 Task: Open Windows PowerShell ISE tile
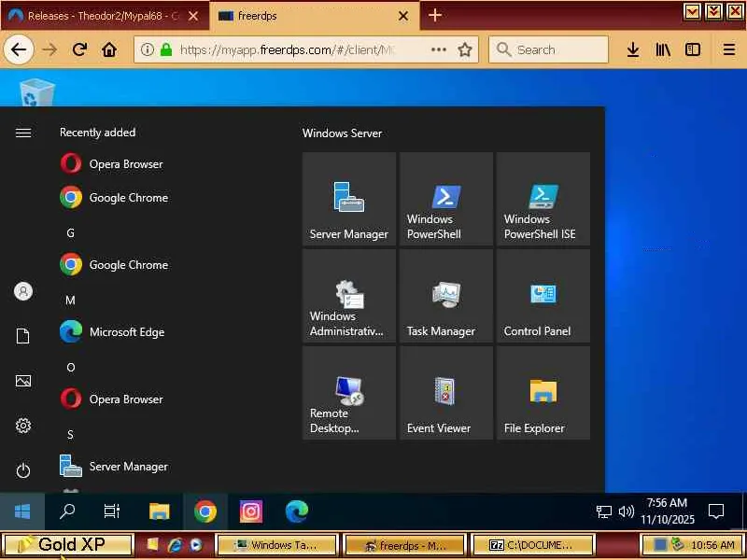[x=543, y=199]
